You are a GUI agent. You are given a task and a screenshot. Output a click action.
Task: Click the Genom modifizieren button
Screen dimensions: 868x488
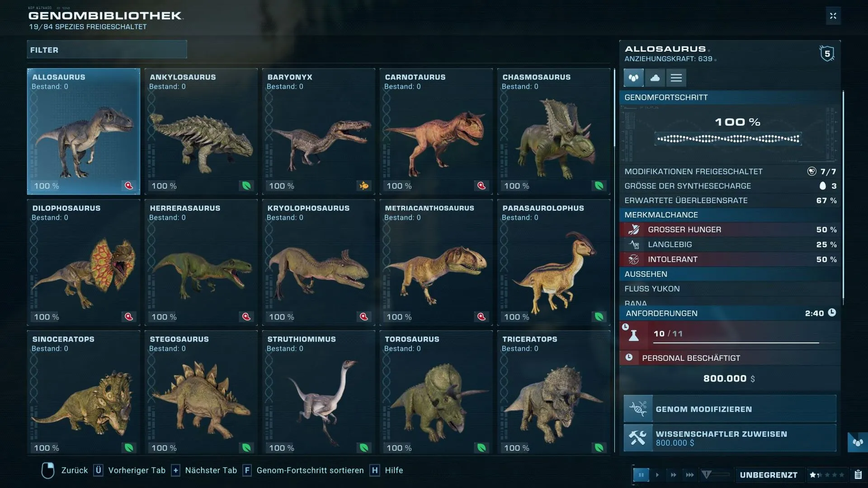(730, 409)
